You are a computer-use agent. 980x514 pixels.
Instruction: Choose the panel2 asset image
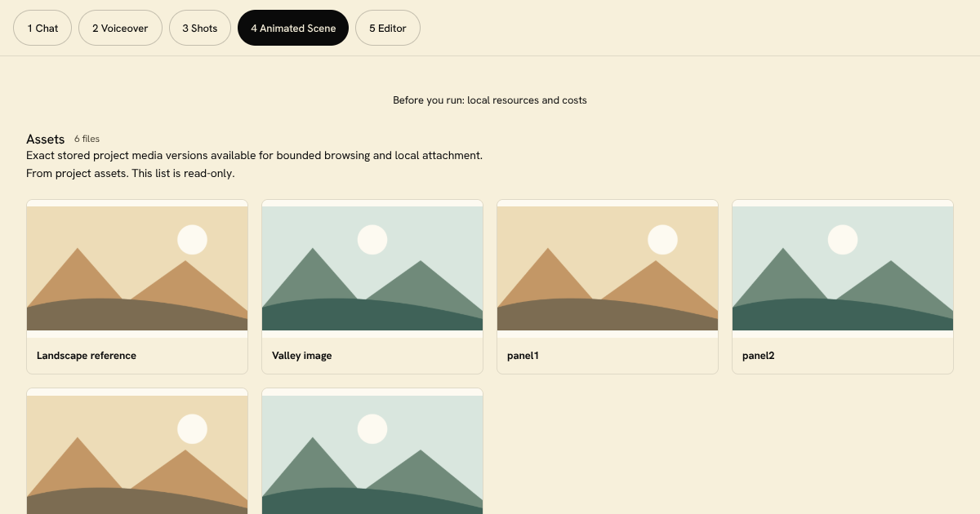(x=843, y=268)
